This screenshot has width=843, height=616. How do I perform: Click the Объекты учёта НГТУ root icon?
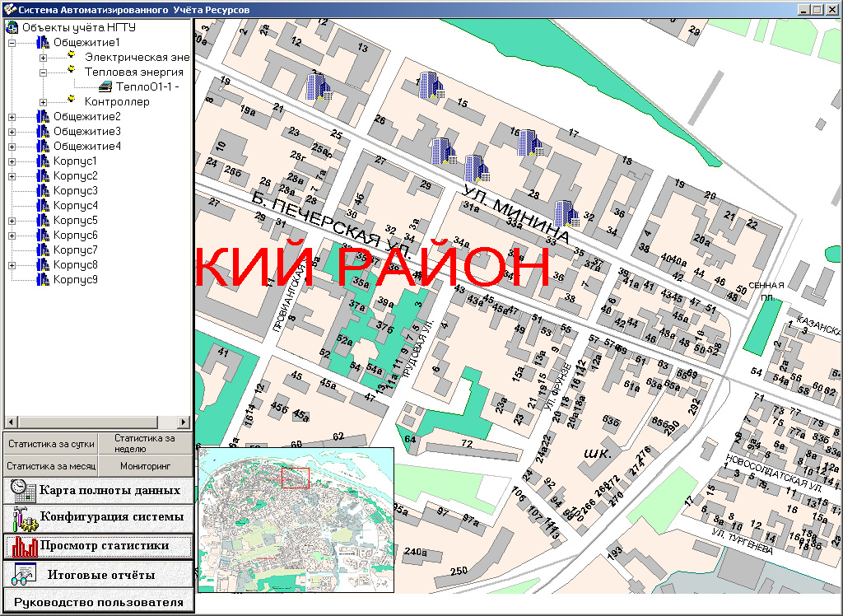coord(12,27)
